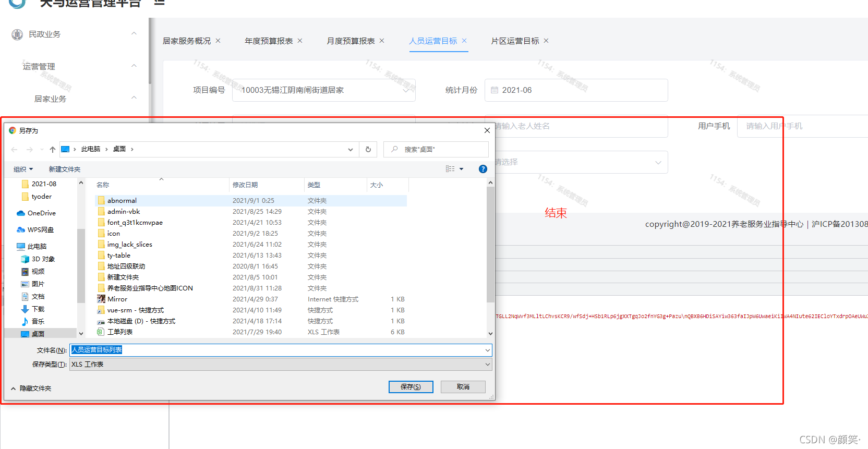Collapse the 运营管理 menu
The image size is (868, 449).
(134, 66)
